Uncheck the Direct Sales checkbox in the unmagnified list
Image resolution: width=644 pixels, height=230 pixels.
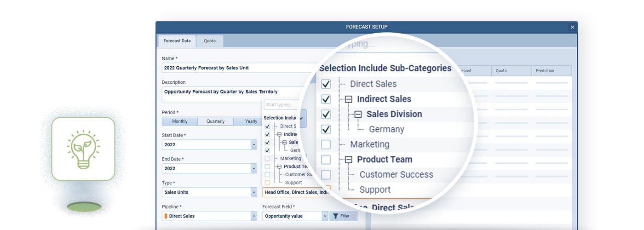pyautogui.click(x=267, y=126)
